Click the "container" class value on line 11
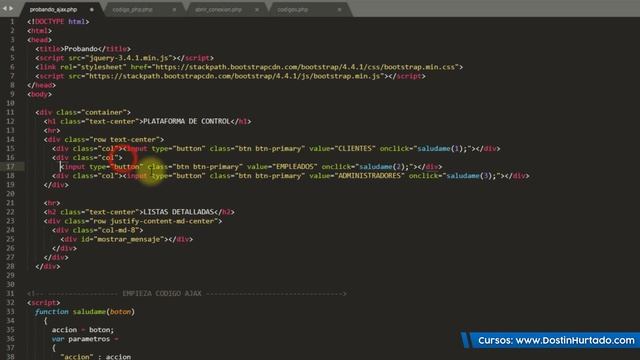The image size is (640, 360). click(x=104, y=112)
